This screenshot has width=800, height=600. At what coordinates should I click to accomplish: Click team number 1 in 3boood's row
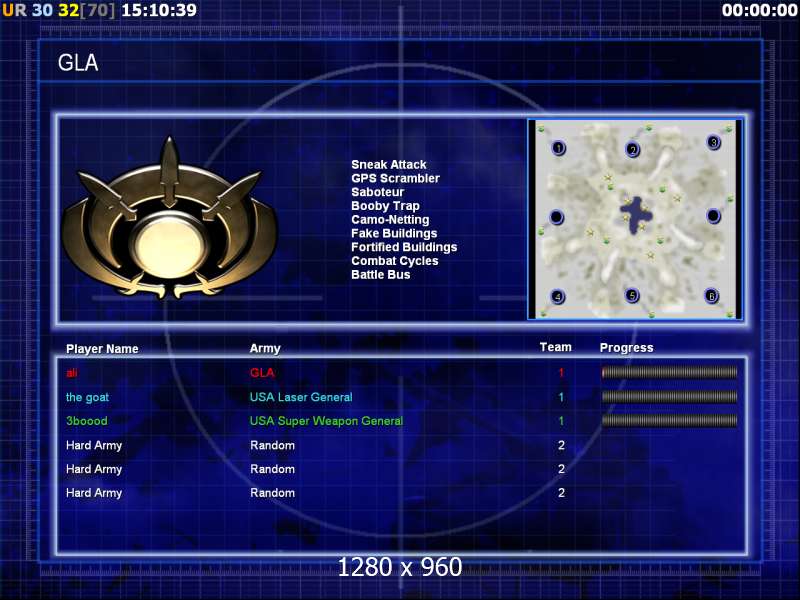click(x=561, y=421)
